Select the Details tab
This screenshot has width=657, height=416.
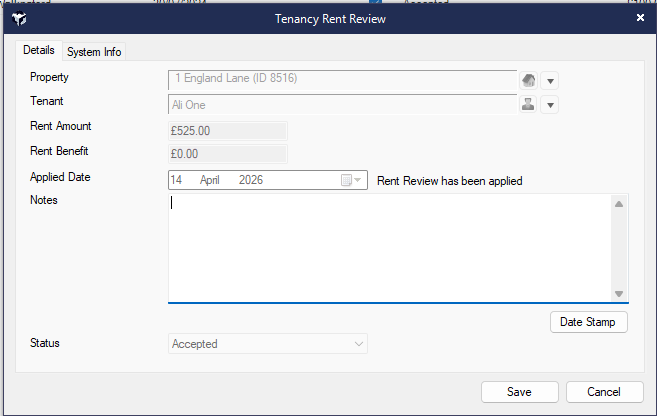click(x=39, y=50)
